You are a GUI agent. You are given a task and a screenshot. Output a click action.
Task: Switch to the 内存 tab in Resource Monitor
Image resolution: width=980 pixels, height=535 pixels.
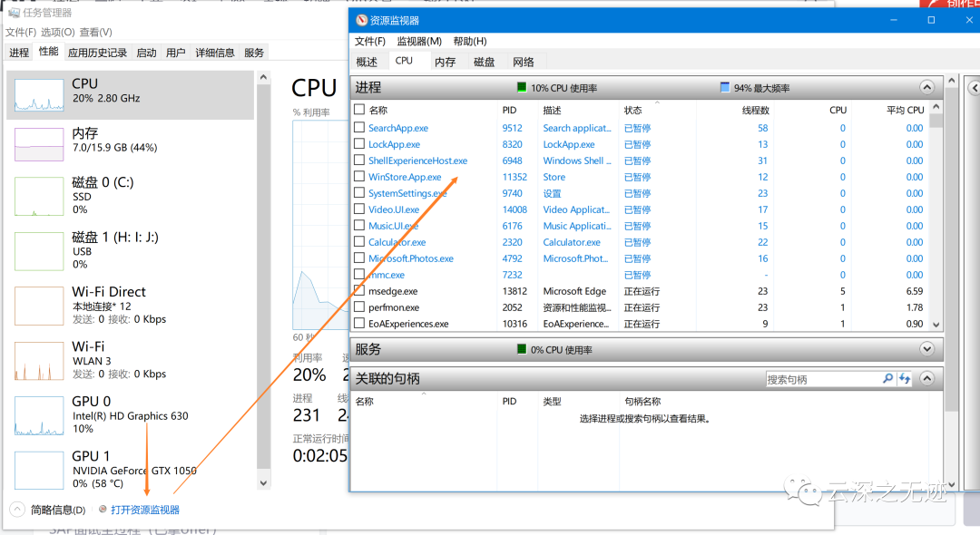[446, 61]
